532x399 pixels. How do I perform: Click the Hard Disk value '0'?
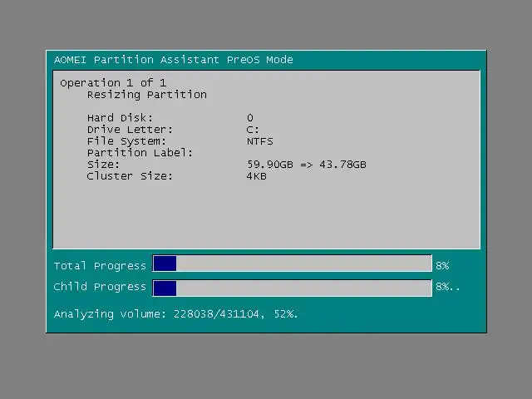pos(250,118)
